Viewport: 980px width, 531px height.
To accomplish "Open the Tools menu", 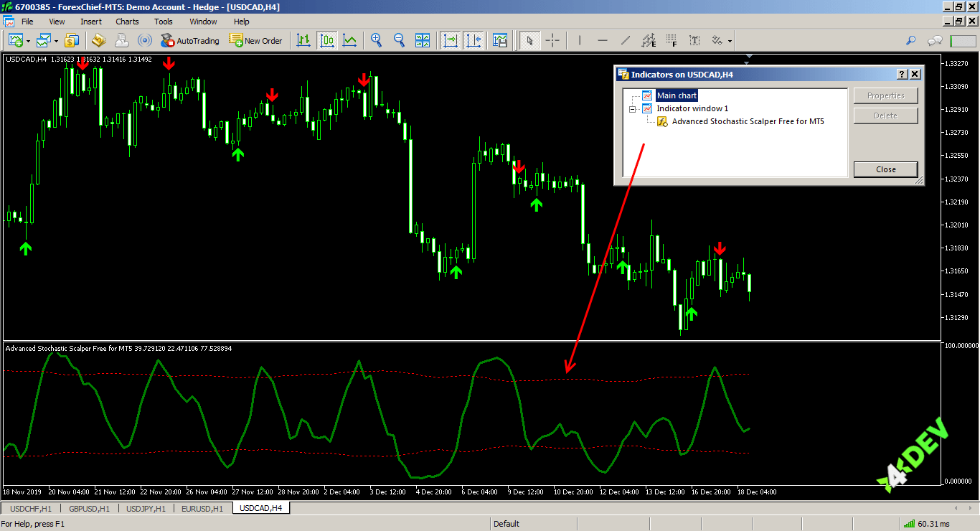I will point(164,22).
